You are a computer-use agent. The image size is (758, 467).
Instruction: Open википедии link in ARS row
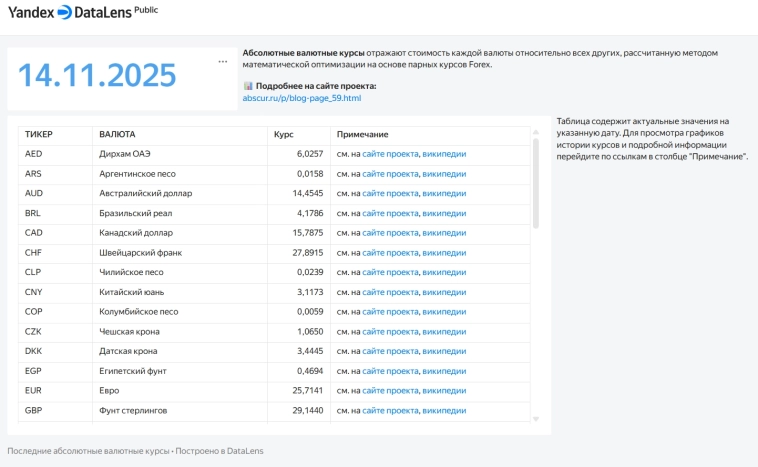pyautogui.click(x=444, y=174)
